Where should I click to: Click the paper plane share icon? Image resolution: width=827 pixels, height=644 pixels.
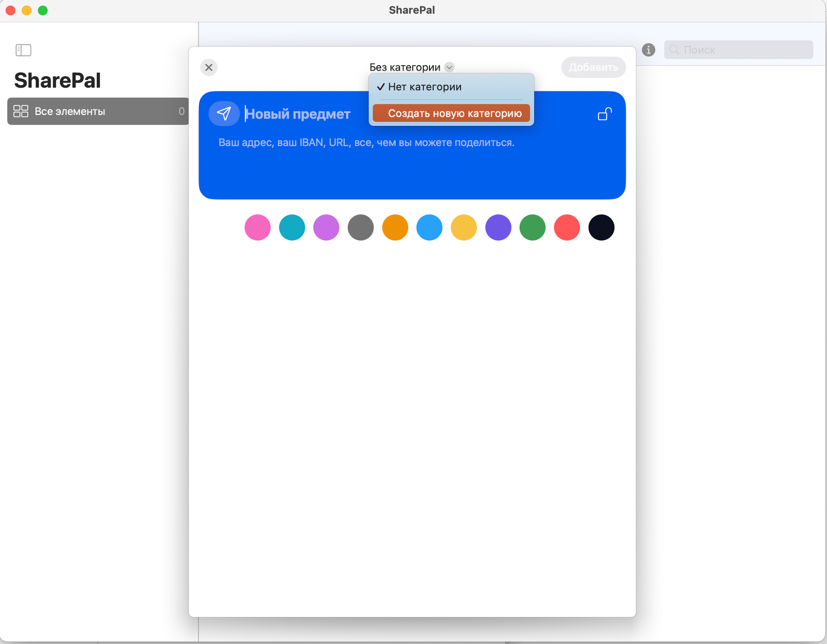[x=224, y=114]
